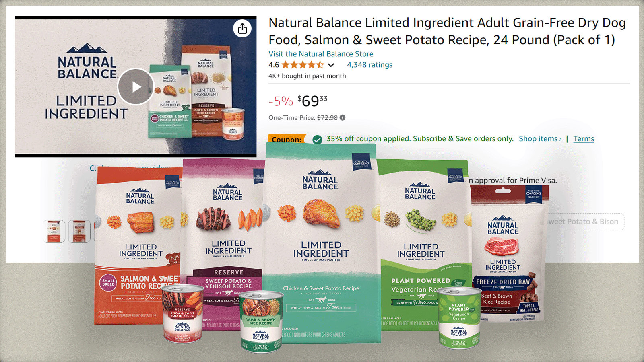Choose the Sweet Potato & Bison flavor option

pos(585,222)
